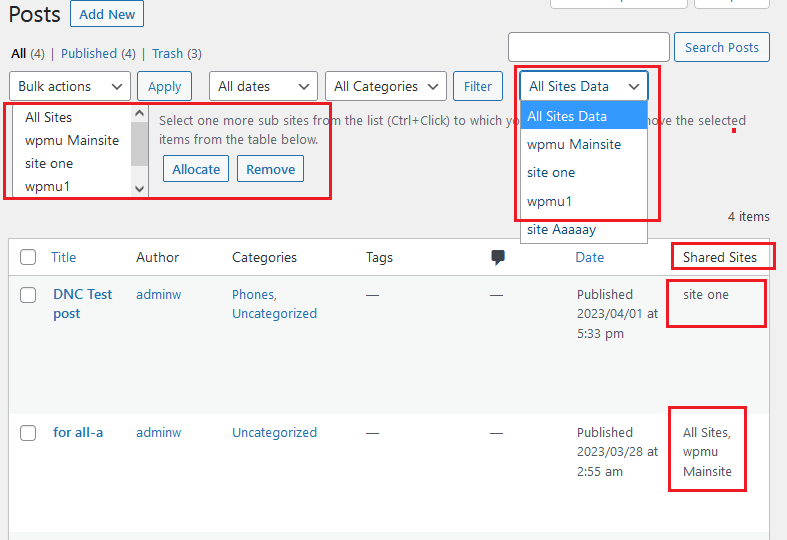Focus the search posts text field
The height and width of the screenshot is (540, 787).
588,47
